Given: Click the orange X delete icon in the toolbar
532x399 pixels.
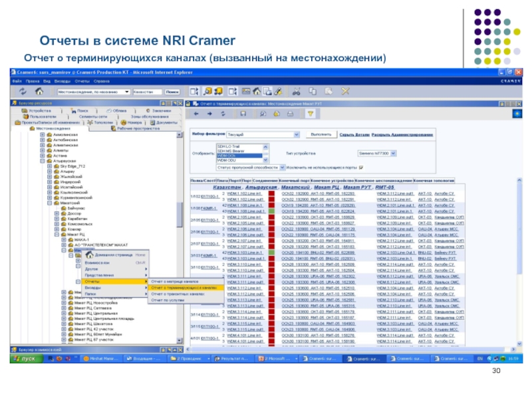Looking at the screenshot, I should (x=345, y=91).
